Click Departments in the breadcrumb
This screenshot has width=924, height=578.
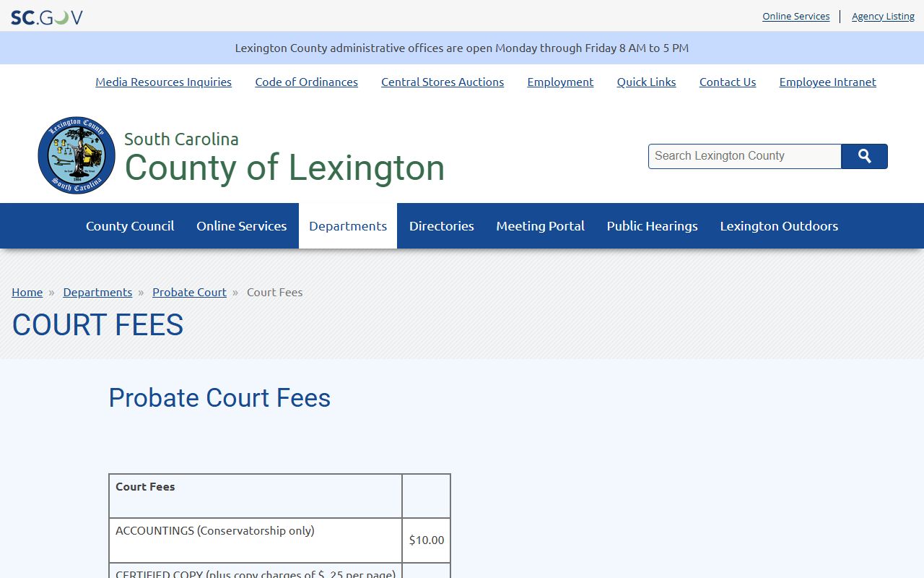pos(97,292)
